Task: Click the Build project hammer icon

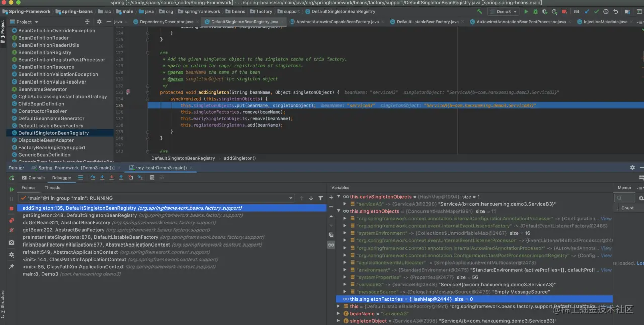Action: (479, 11)
